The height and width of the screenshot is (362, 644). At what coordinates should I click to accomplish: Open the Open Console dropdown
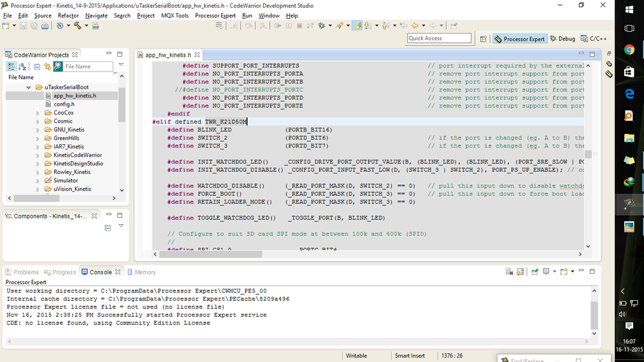pyautogui.click(x=572, y=272)
